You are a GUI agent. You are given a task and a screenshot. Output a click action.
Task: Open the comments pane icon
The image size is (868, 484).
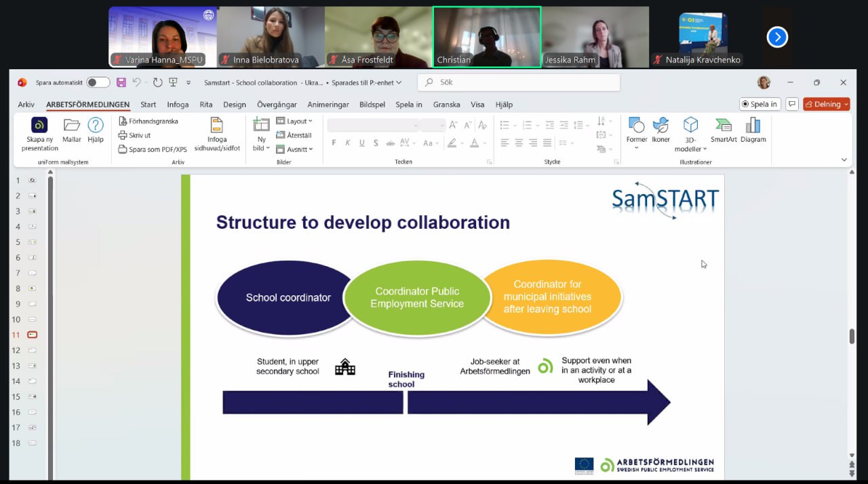(x=791, y=105)
